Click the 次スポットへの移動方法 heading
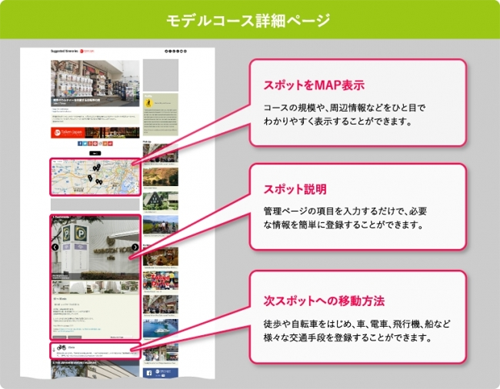The image size is (500, 389). [324, 301]
